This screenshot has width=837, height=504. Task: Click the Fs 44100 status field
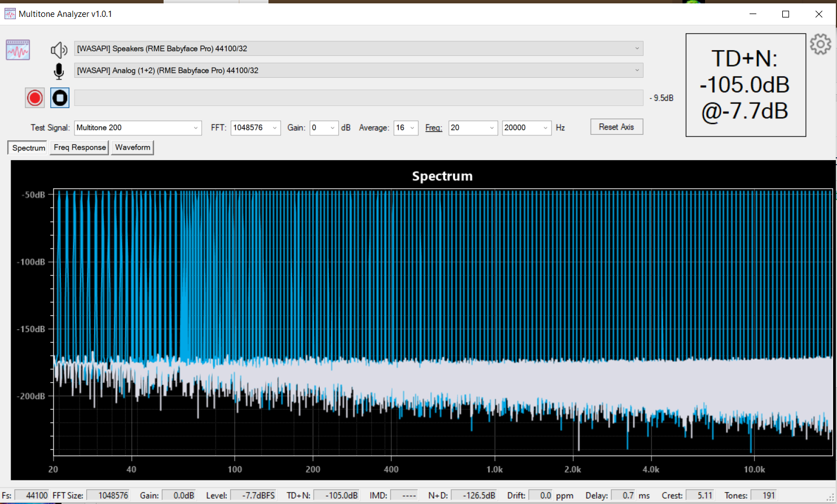coord(32,496)
